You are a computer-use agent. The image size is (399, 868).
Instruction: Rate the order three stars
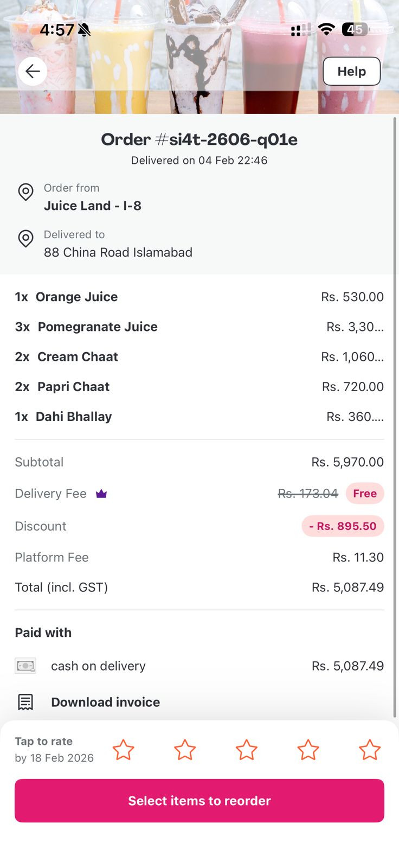[x=247, y=750]
